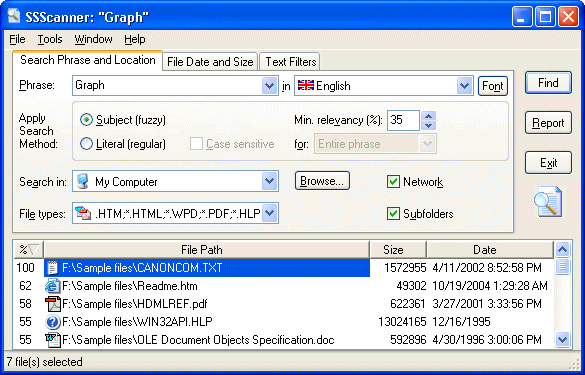The width and height of the screenshot is (585, 375).
Task: Click relevancy value 100 in first row
Action: pyautogui.click(x=25, y=268)
